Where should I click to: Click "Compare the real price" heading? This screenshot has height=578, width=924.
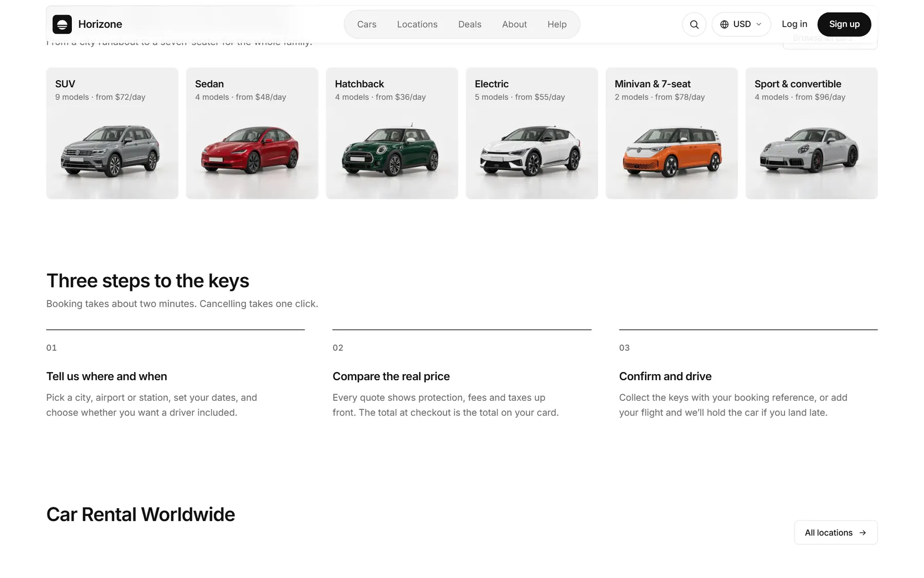coord(391,377)
